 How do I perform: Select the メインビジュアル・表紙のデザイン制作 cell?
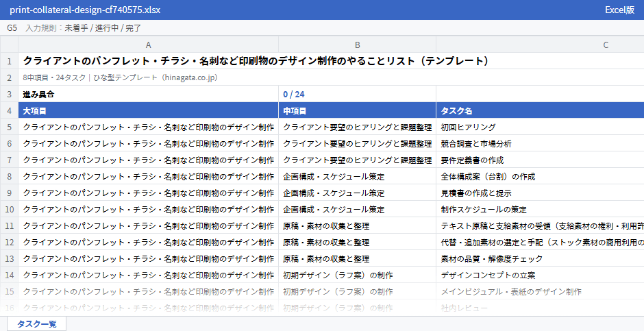540,291
